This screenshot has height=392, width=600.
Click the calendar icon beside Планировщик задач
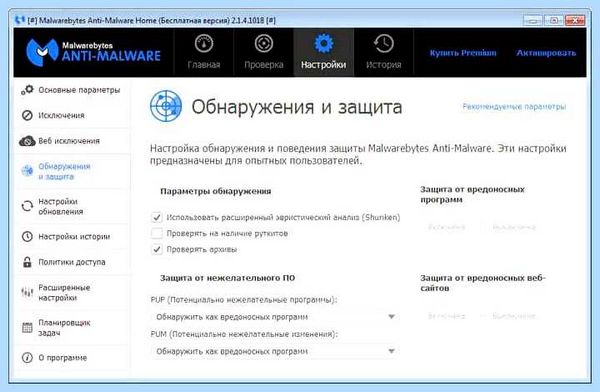tap(27, 328)
